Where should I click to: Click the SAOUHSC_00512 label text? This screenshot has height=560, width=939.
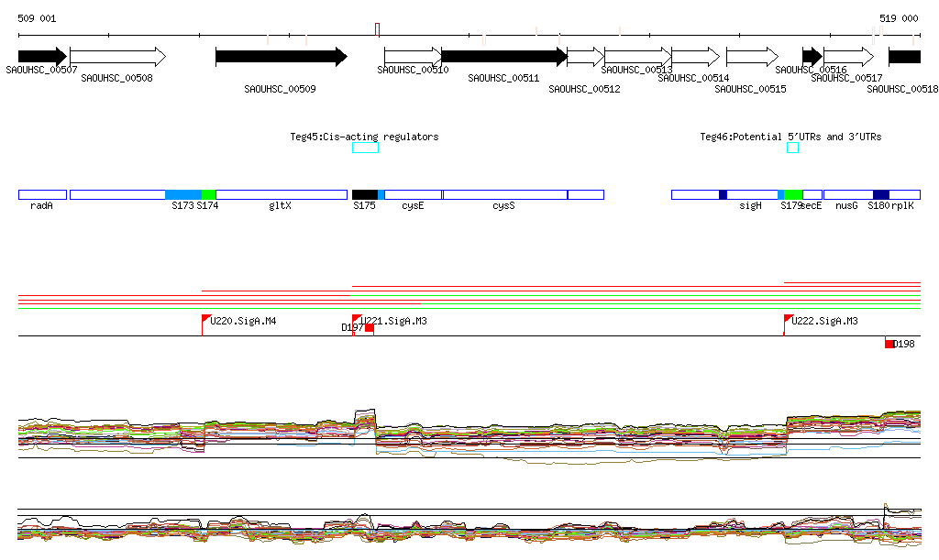coord(584,89)
